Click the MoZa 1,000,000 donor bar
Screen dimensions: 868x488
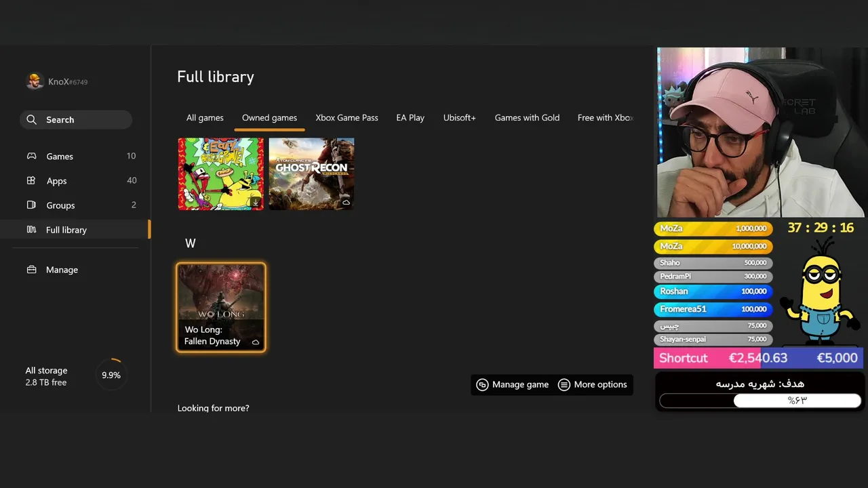coord(713,228)
